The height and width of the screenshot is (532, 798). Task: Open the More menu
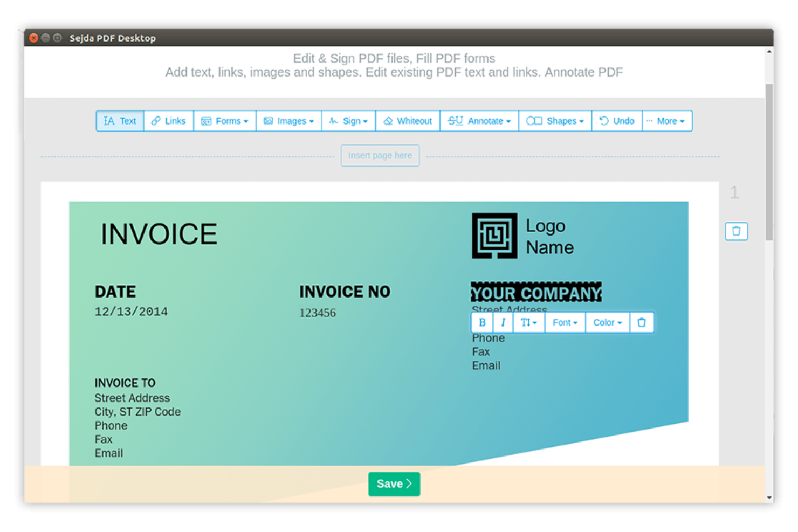point(667,121)
